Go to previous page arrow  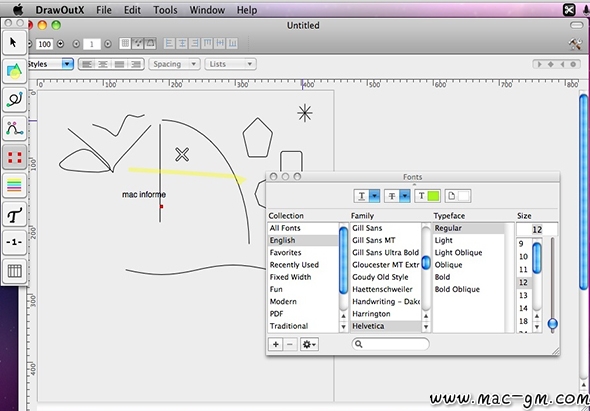[76, 44]
